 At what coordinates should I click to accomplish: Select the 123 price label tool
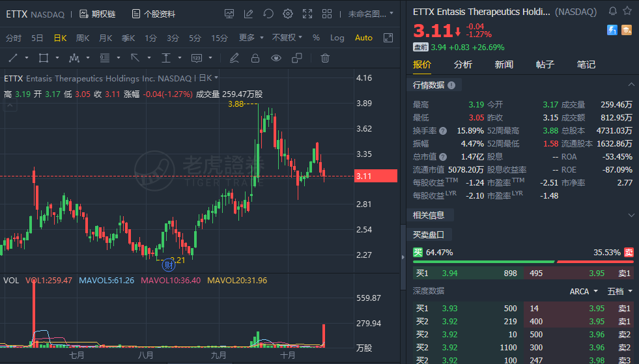click(197, 59)
